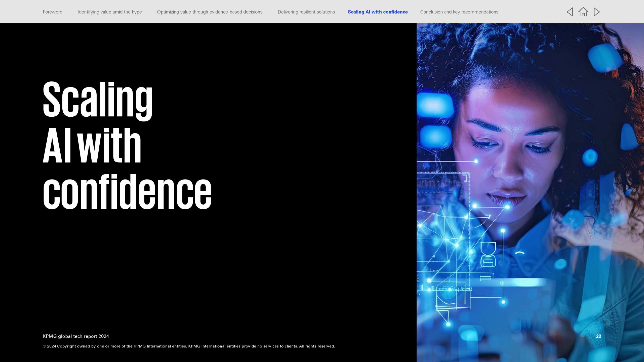
Task: Click the blue rounded hologram tile near hair
Action: coord(605,57)
